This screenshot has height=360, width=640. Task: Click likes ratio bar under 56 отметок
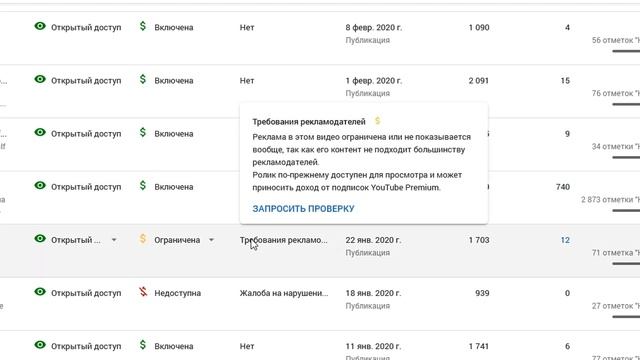point(626,51)
